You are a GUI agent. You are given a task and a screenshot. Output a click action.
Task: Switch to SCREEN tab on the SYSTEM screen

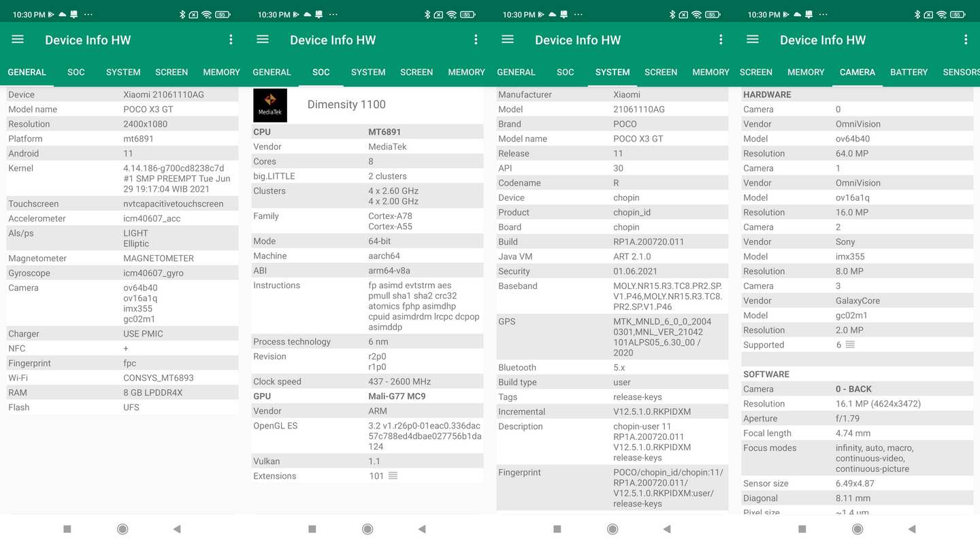point(661,72)
